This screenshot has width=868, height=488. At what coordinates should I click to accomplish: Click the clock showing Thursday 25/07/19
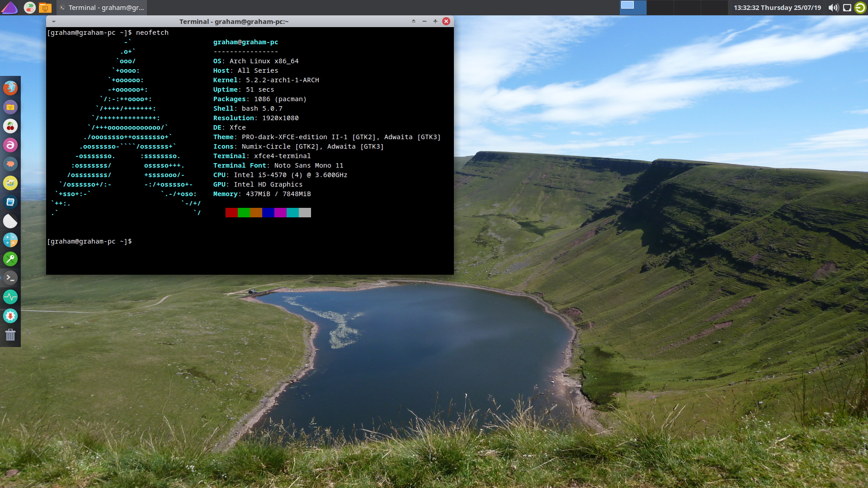777,8
